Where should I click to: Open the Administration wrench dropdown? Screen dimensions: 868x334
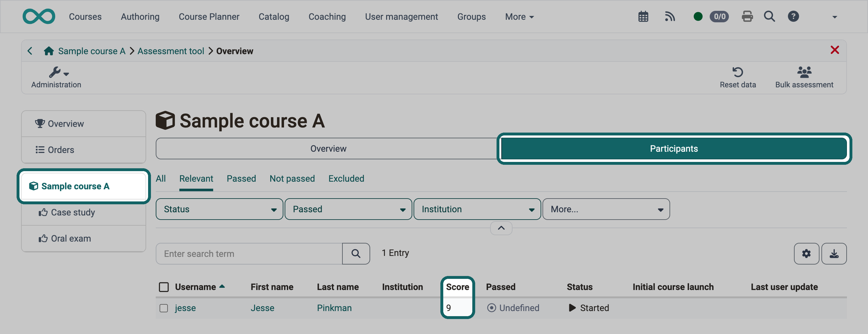pos(56,78)
